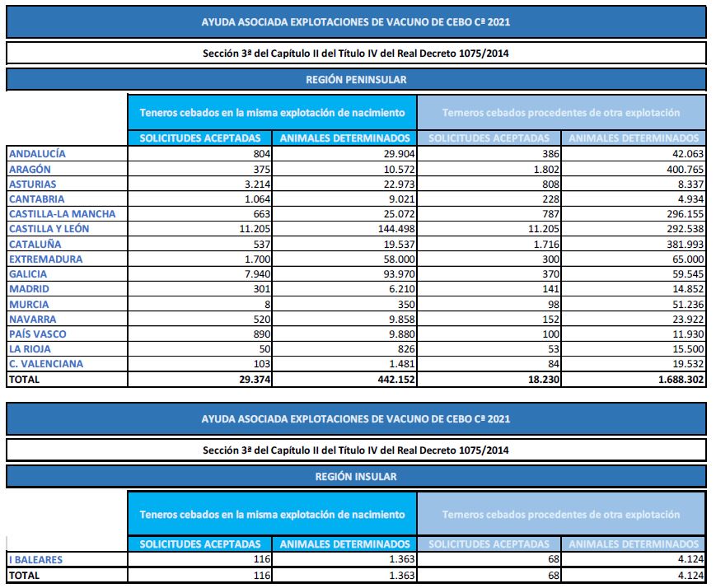Select the "144.498" value for Castilla y León

396,229
